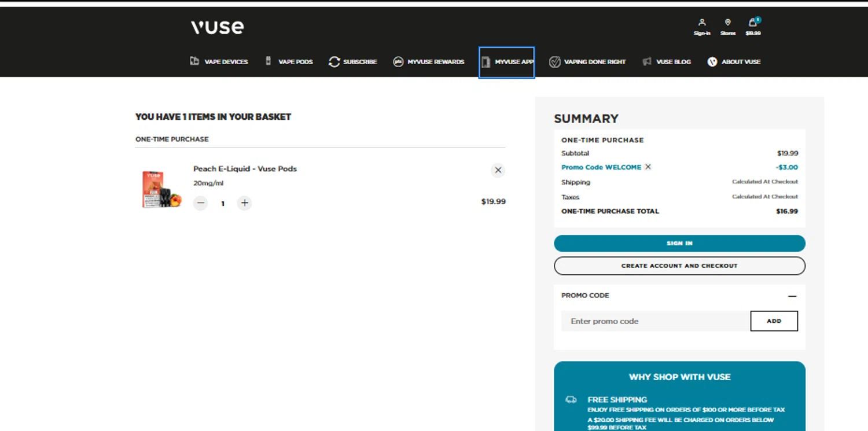Click the basket items count heading

[213, 117]
